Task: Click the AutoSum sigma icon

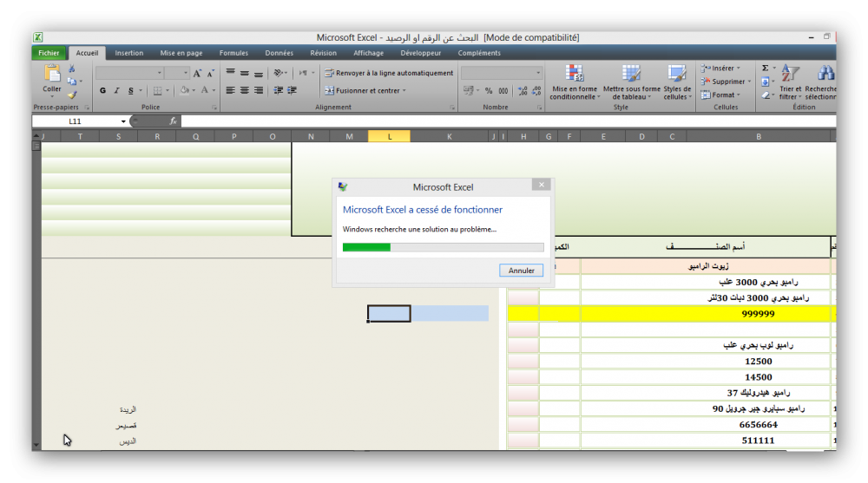Action: [765, 68]
